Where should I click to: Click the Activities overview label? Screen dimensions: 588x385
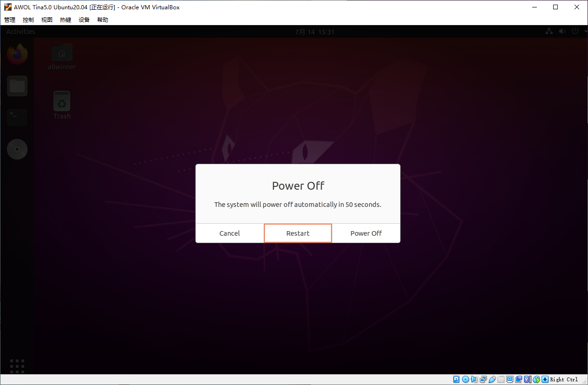tap(20, 32)
